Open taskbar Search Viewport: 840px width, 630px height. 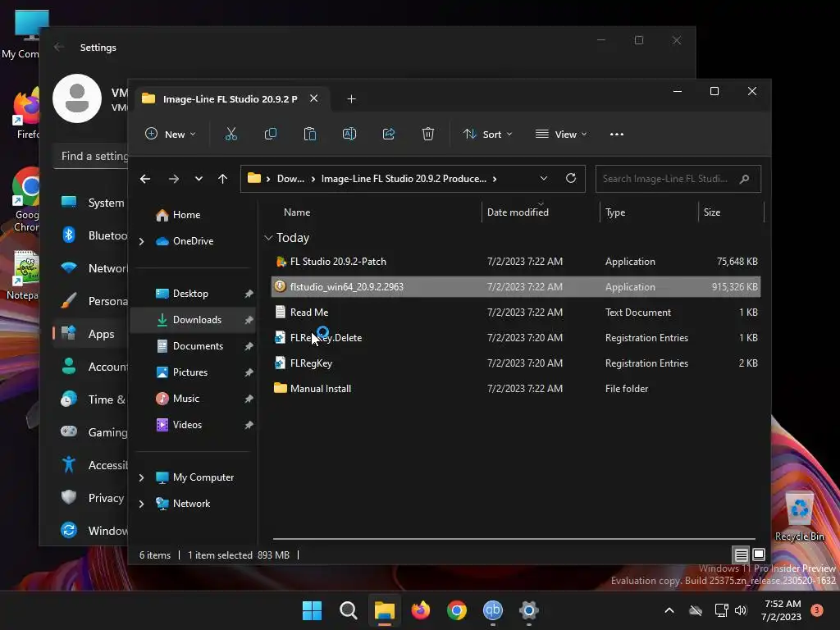(x=348, y=610)
